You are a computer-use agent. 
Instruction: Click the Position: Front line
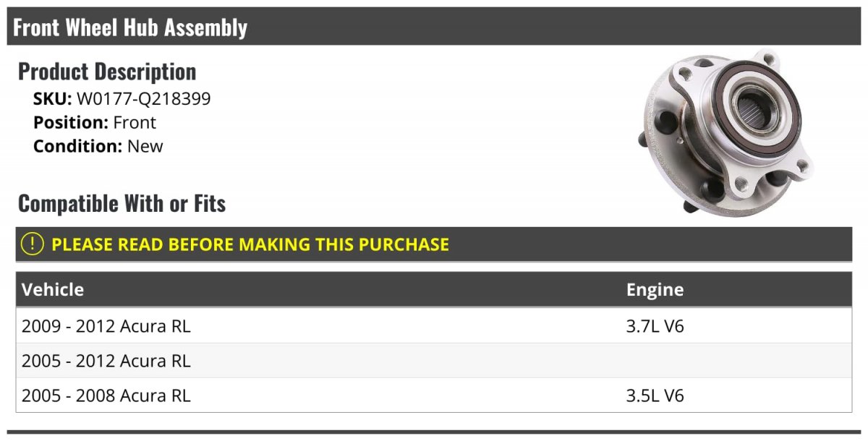tap(95, 123)
